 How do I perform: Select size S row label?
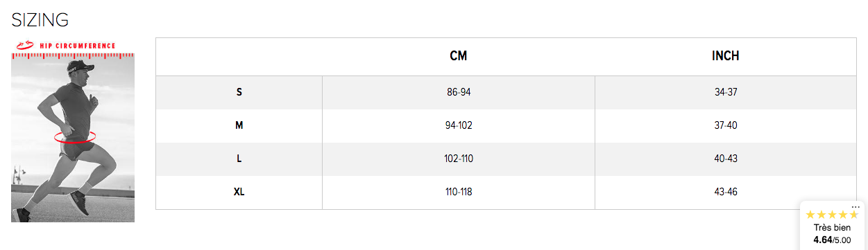pos(239,92)
